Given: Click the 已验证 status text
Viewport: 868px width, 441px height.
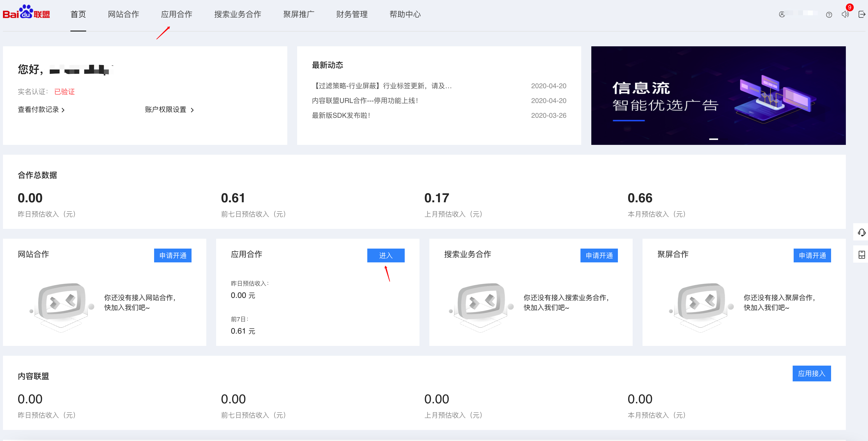Looking at the screenshot, I should [x=64, y=92].
